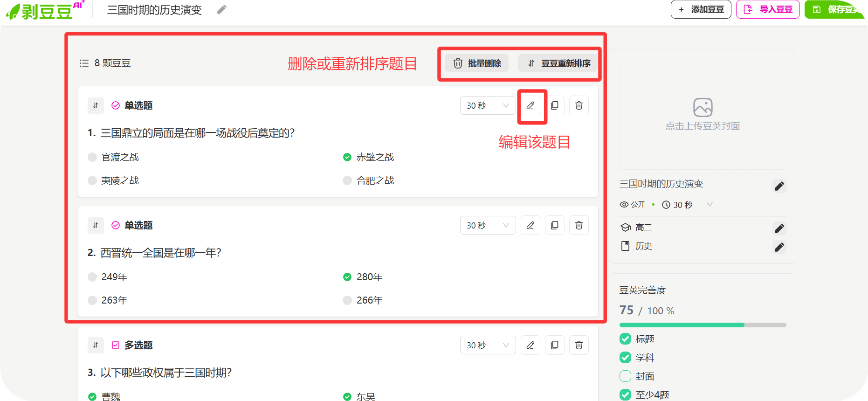Click the 添加豆豆 button
This screenshot has height=401, width=868.
pyautogui.click(x=701, y=9)
